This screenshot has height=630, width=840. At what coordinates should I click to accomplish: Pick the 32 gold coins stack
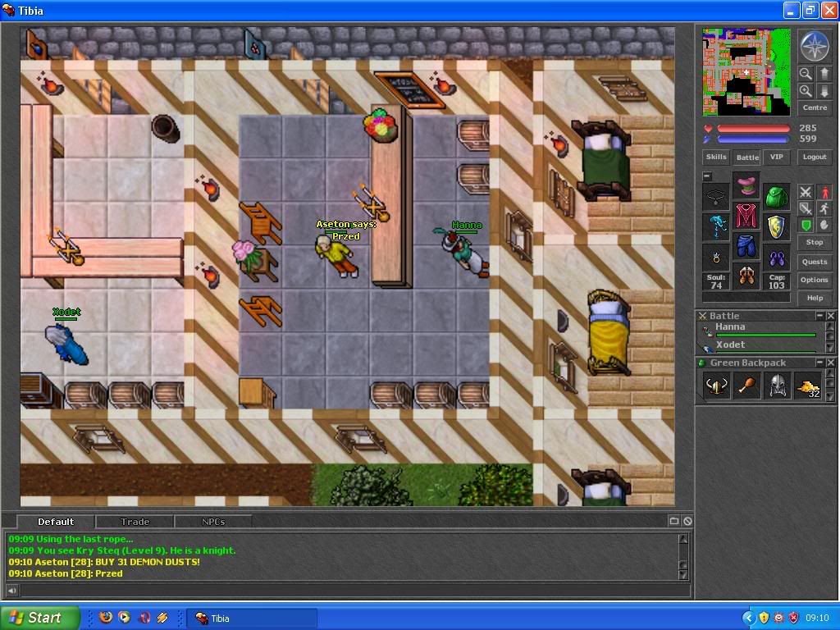pos(808,386)
